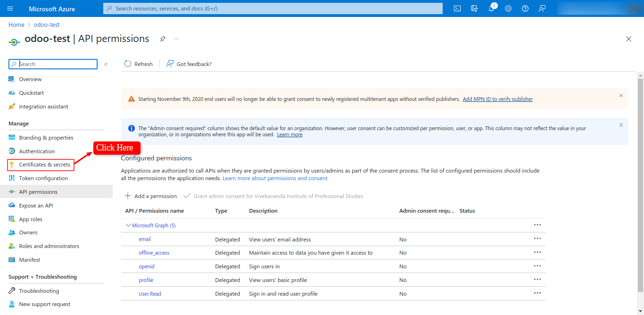
Task: Go to Home breadcrumb
Action: [17, 25]
